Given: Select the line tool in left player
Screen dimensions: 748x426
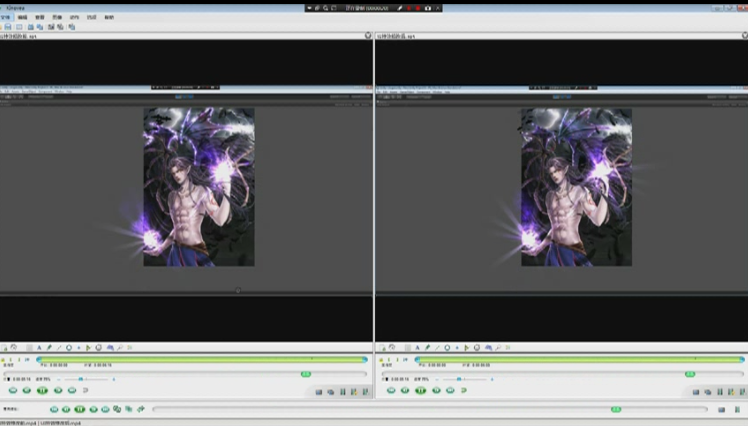Looking at the screenshot, I should tap(59, 348).
